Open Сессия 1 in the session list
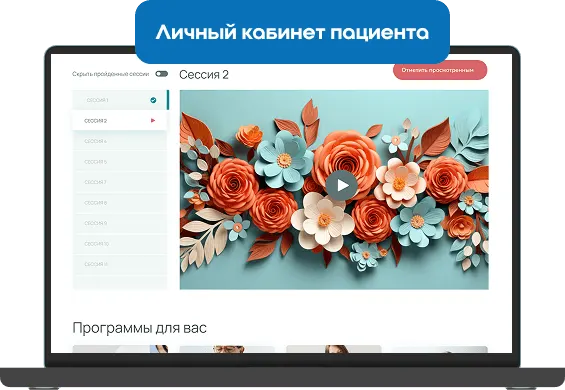The width and height of the screenshot is (565, 390). pyautogui.click(x=119, y=100)
